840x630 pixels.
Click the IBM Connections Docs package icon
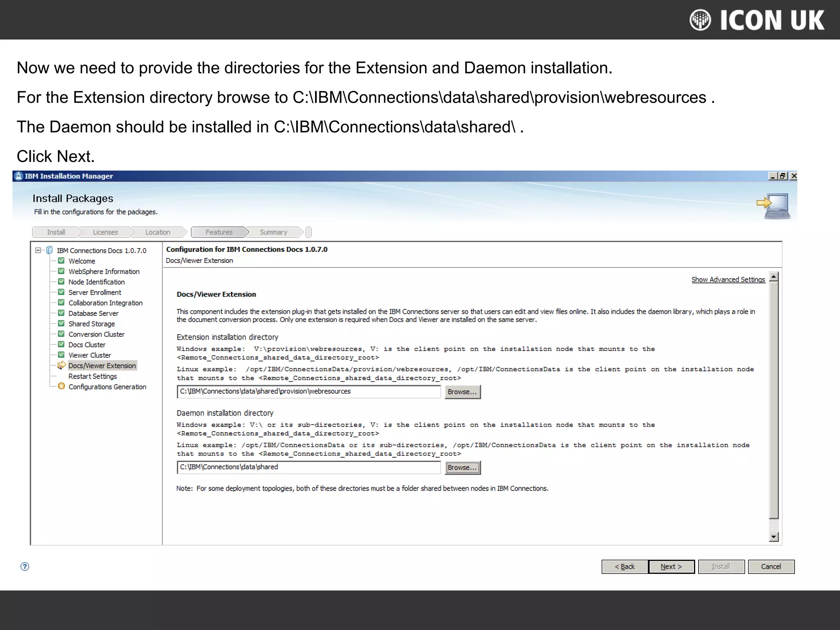pos(50,250)
